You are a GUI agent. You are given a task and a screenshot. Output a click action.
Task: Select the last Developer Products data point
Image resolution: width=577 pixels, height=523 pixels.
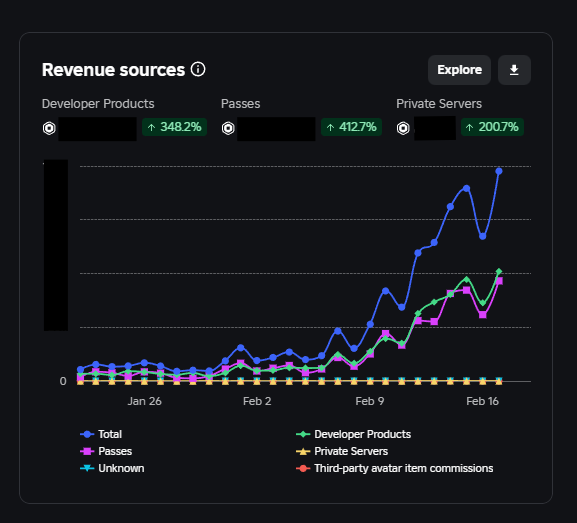click(x=499, y=271)
